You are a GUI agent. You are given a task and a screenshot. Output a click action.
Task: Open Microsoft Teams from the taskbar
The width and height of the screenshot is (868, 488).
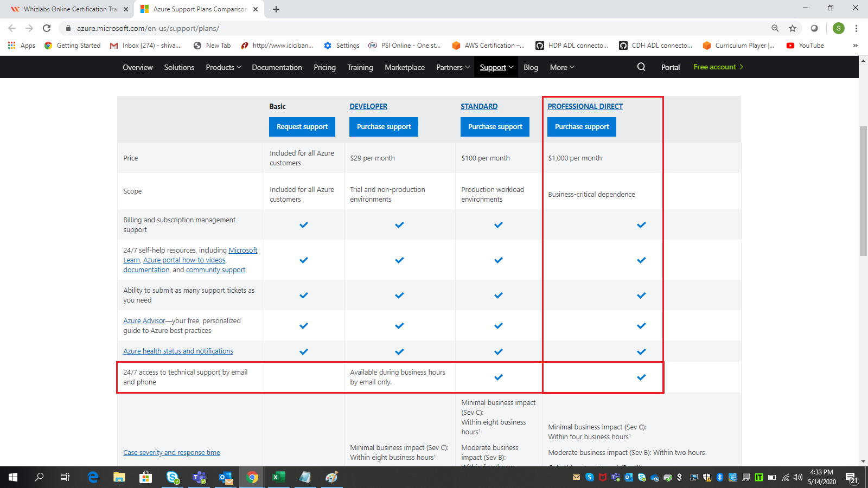click(199, 477)
